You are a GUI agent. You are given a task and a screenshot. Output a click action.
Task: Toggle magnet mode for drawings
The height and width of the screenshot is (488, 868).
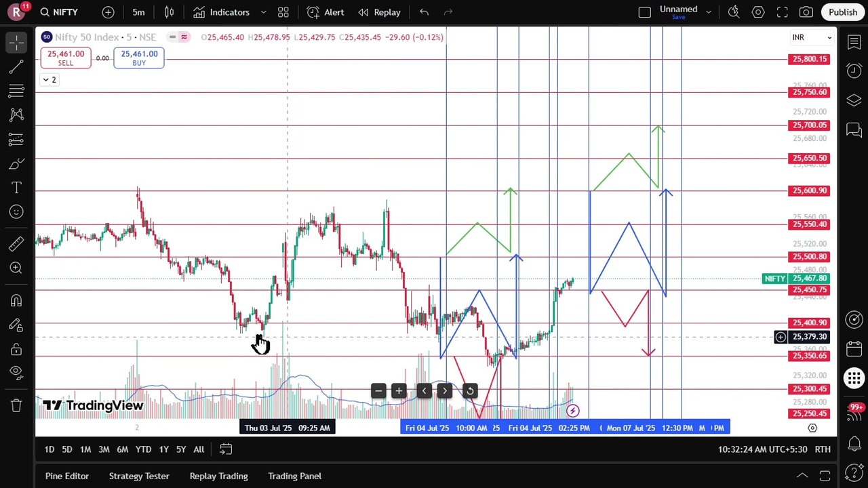(x=16, y=301)
